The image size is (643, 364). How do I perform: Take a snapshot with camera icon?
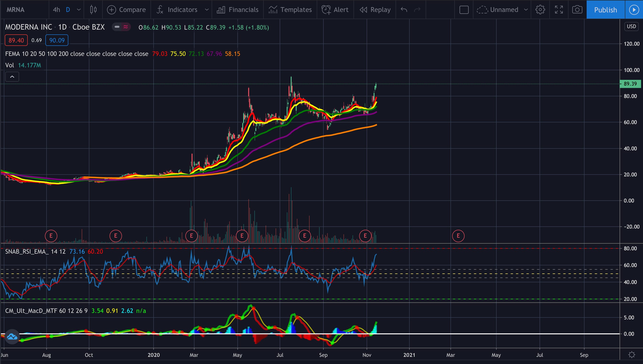[x=577, y=10]
